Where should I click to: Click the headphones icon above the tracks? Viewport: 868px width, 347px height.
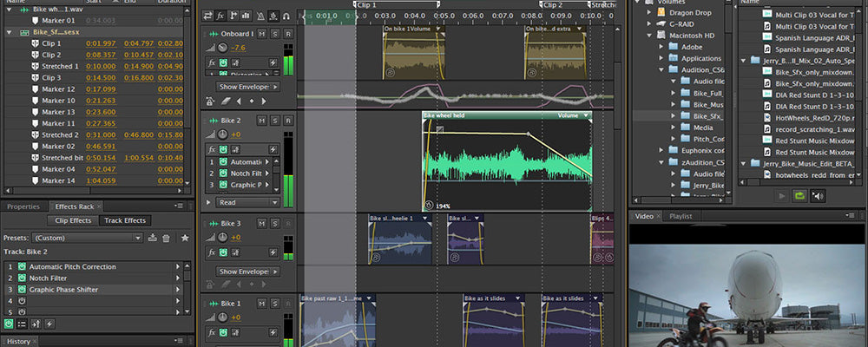[286, 16]
